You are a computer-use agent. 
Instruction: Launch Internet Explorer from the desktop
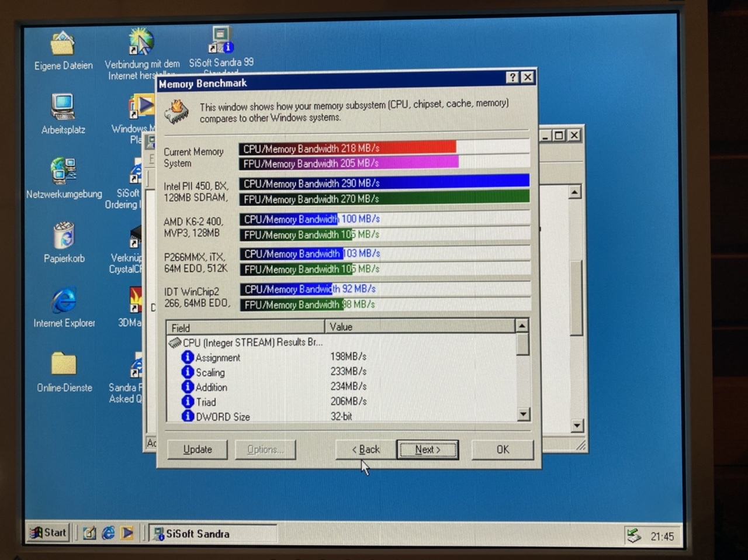(64, 301)
